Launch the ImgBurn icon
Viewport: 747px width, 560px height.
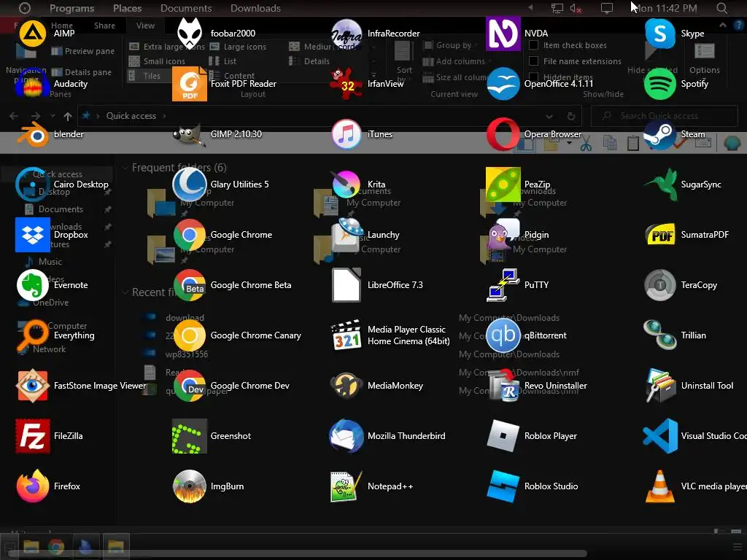[x=189, y=486]
